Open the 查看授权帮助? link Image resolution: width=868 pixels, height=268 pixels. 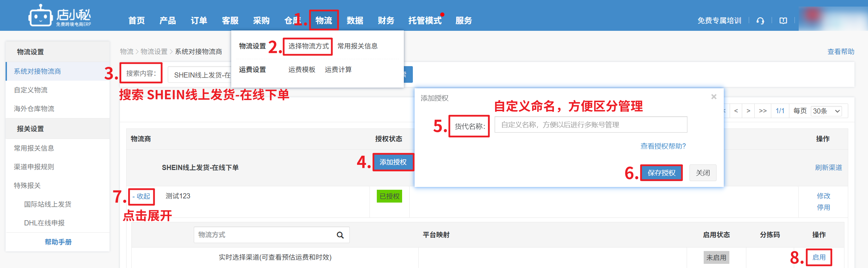(x=663, y=146)
